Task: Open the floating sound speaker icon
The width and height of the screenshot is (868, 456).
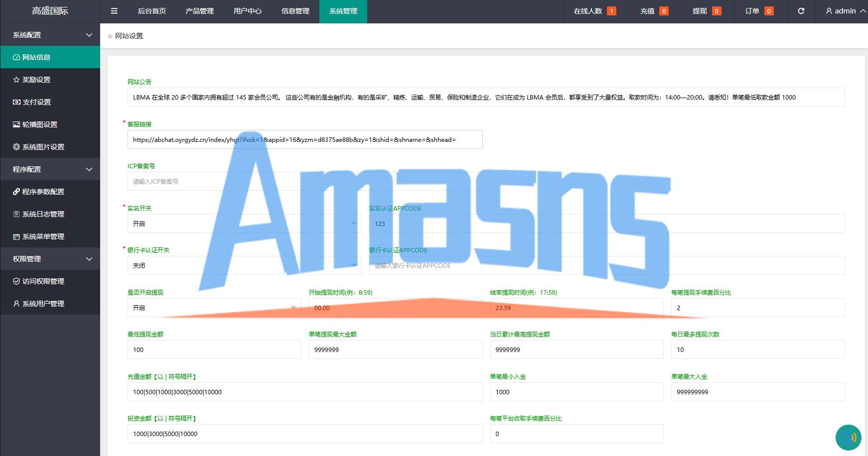Action: click(x=848, y=438)
